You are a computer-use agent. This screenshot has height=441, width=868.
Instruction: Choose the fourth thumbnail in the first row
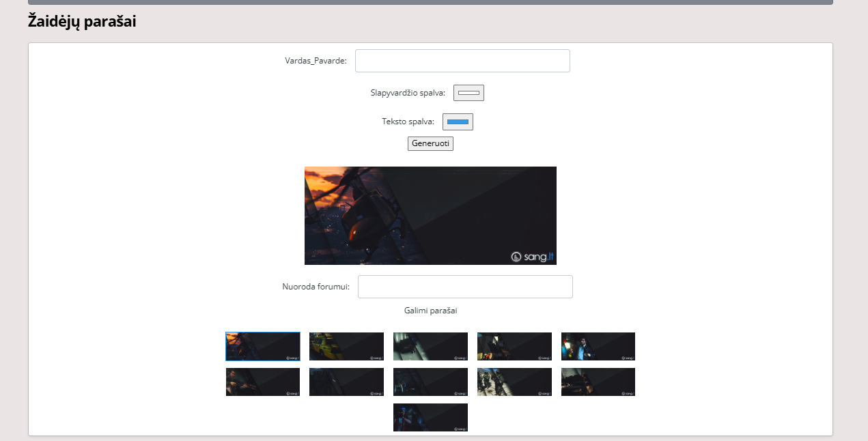514,346
